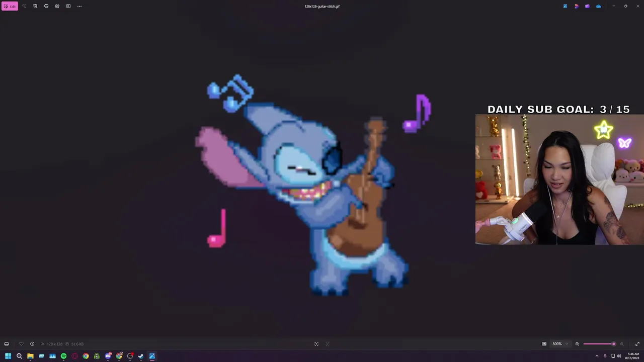Click the print icon in the toolbar
Image resolution: width=644 pixels, height=362 pixels.
46,6
